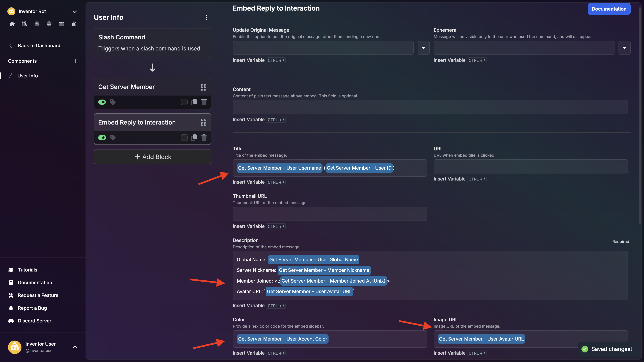Open the User Info three-dot menu
The width and height of the screenshot is (644, 362).
click(x=206, y=17)
